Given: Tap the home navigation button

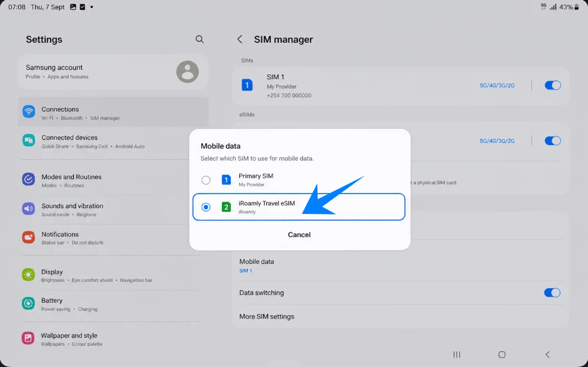Looking at the screenshot, I should click(502, 355).
